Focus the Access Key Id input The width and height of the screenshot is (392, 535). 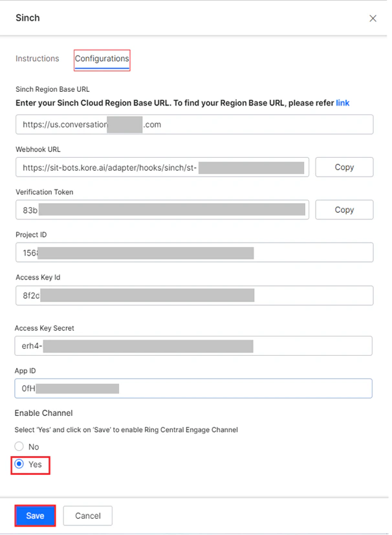click(x=195, y=296)
